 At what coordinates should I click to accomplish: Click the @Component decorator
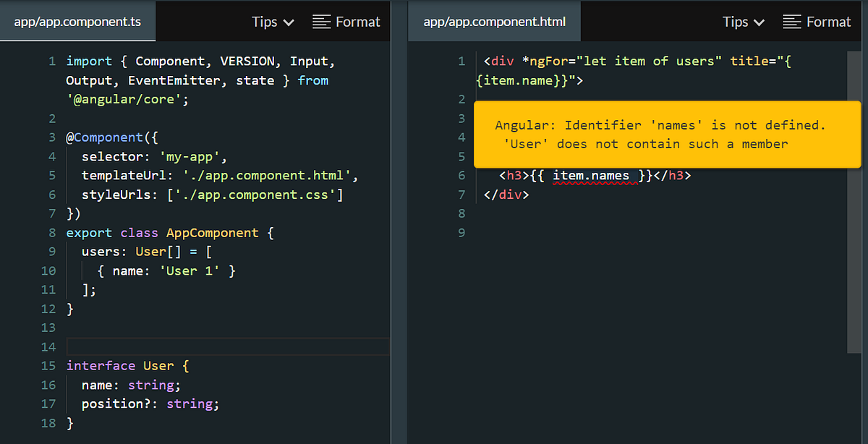[x=106, y=137]
